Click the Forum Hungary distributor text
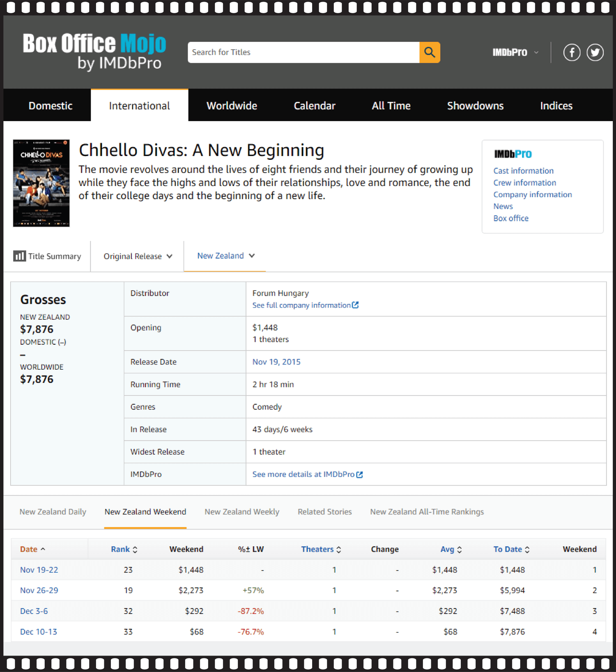The height and width of the screenshot is (672, 616). tap(280, 293)
